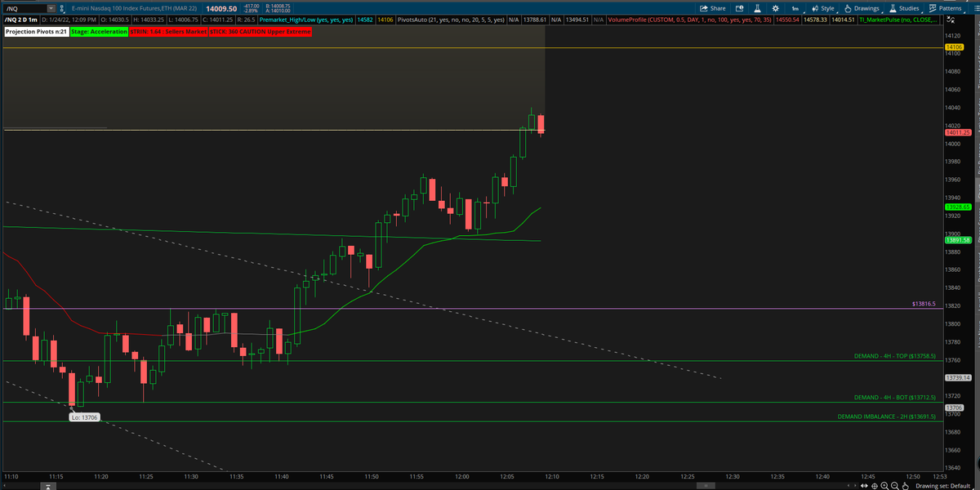Click the STRIN: 1.64 Sellers Market label
980x490 pixels.
click(x=168, y=31)
